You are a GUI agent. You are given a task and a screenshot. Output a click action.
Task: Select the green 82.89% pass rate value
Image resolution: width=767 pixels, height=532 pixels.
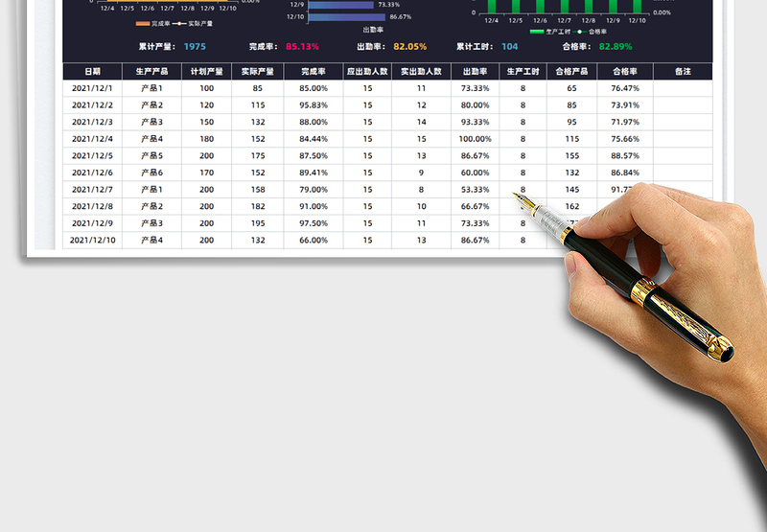coord(615,46)
